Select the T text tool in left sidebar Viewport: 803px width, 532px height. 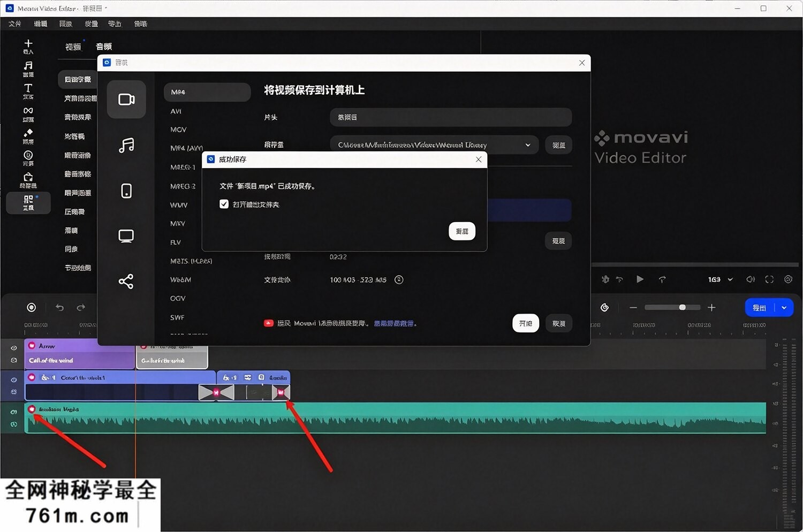click(28, 88)
